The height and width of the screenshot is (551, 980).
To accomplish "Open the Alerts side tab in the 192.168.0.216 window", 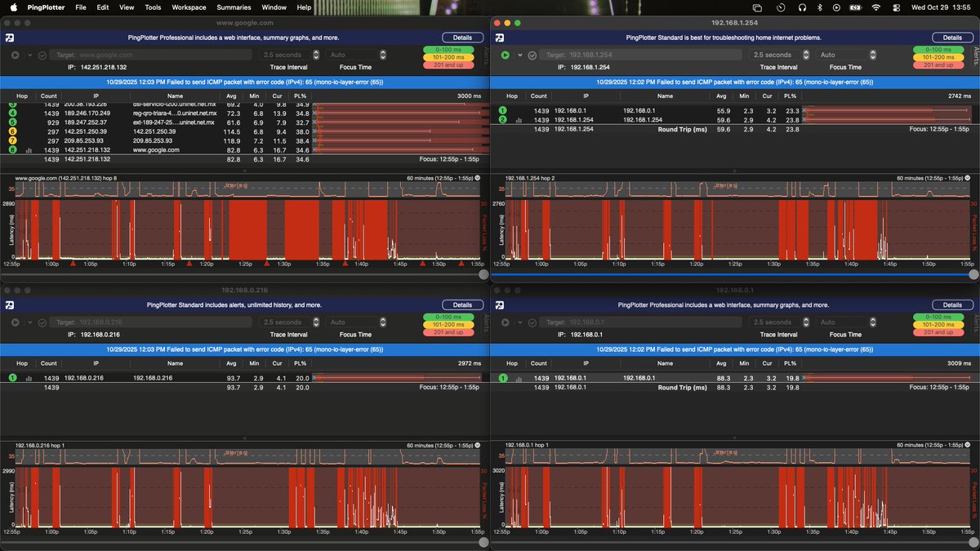I will click(484, 322).
